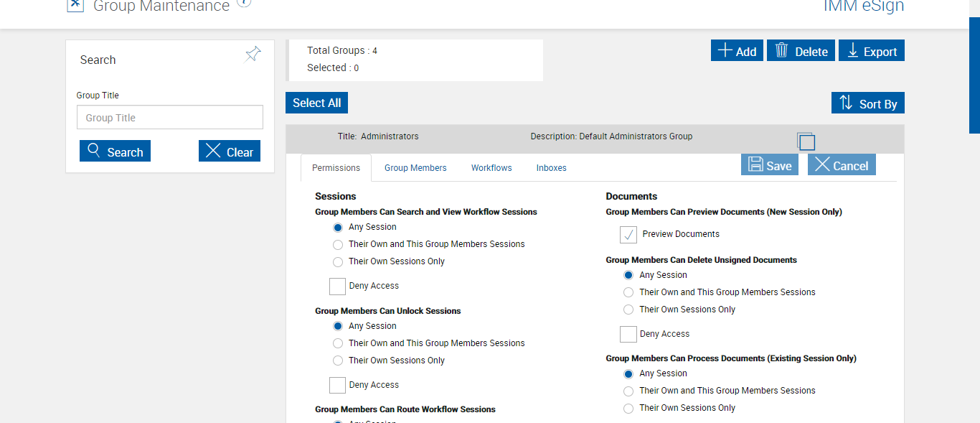Uncheck the Preview Documents checkbox
Image resolution: width=980 pixels, height=423 pixels.
[628, 235]
